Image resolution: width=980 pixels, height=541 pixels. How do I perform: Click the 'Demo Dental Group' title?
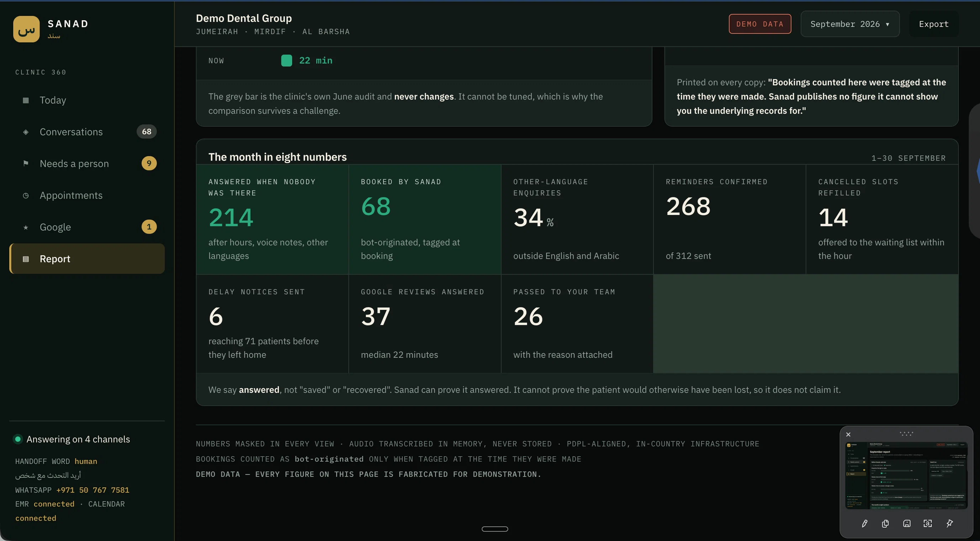coord(244,18)
